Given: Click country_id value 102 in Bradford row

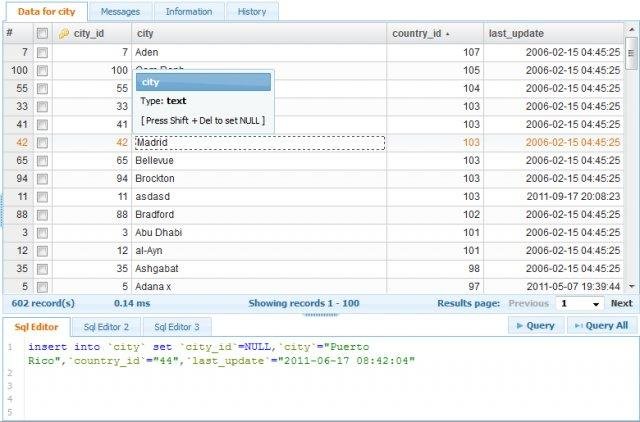Looking at the screenshot, I should [x=435, y=215].
